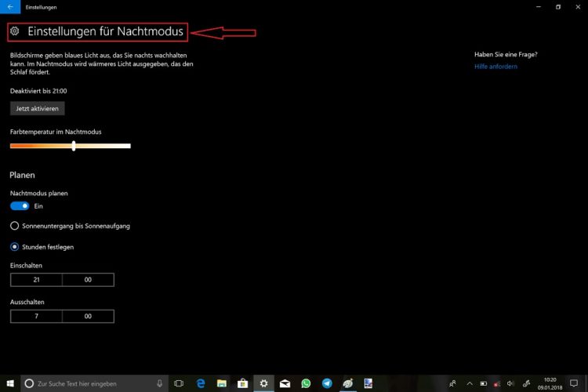Click 'Deaktiviert bis 21:00' status text
This screenshot has height=392, width=588.
pos(38,91)
